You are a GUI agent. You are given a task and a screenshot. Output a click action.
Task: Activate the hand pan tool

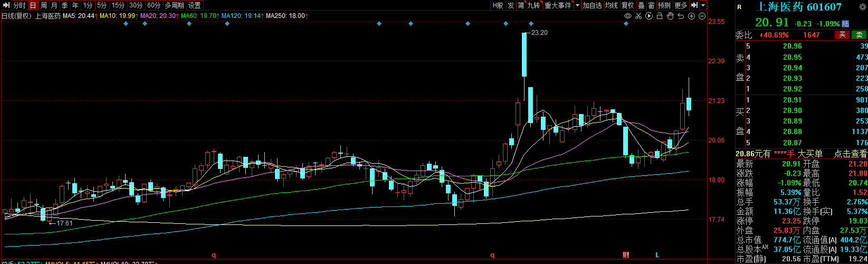click(670, 16)
